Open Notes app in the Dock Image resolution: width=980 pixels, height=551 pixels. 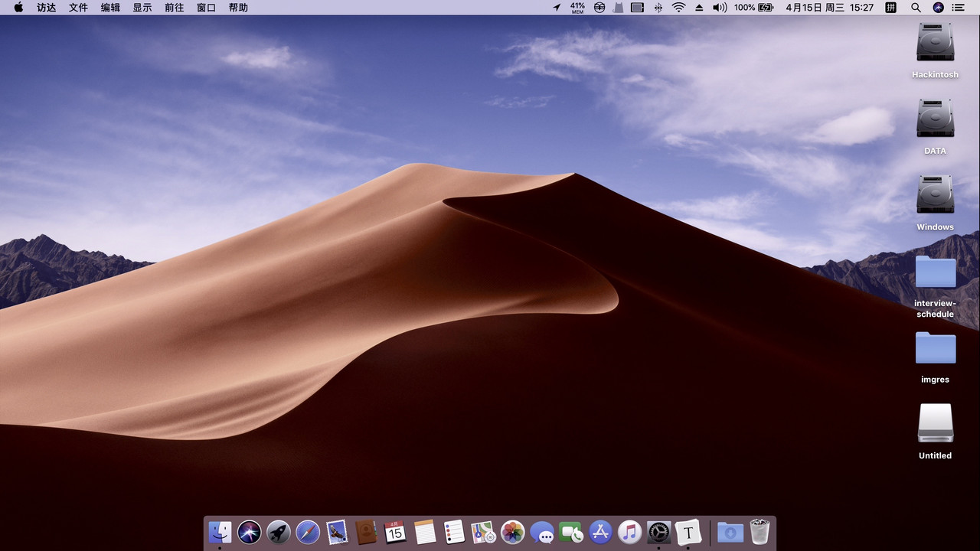[425, 531]
